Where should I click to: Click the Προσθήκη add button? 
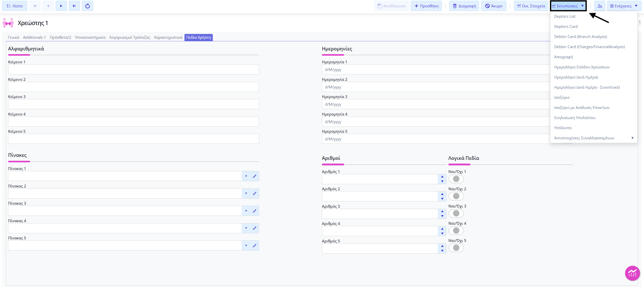[426, 6]
